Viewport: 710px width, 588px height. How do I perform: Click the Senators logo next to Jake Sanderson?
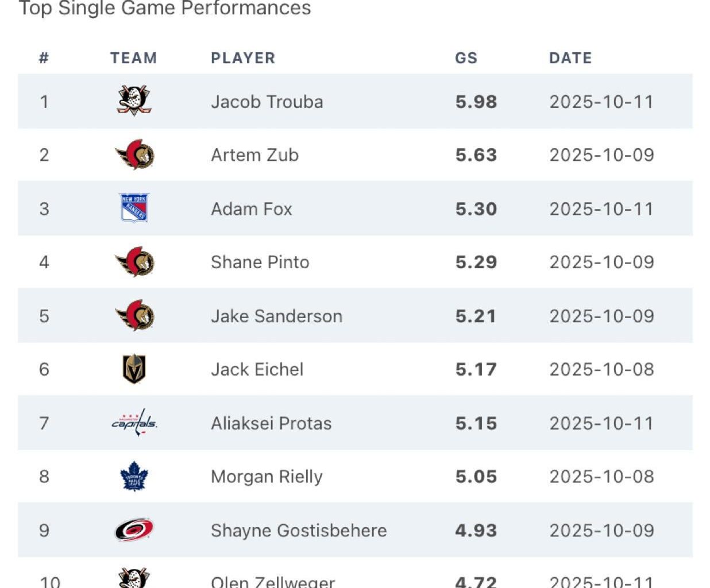pyautogui.click(x=133, y=316)
